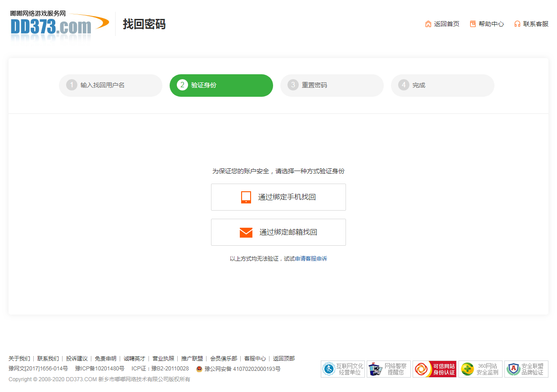The width and height of the screenshot is (557, 392).
Task: Click the orange phone icon
Action: tap(246, 197)
